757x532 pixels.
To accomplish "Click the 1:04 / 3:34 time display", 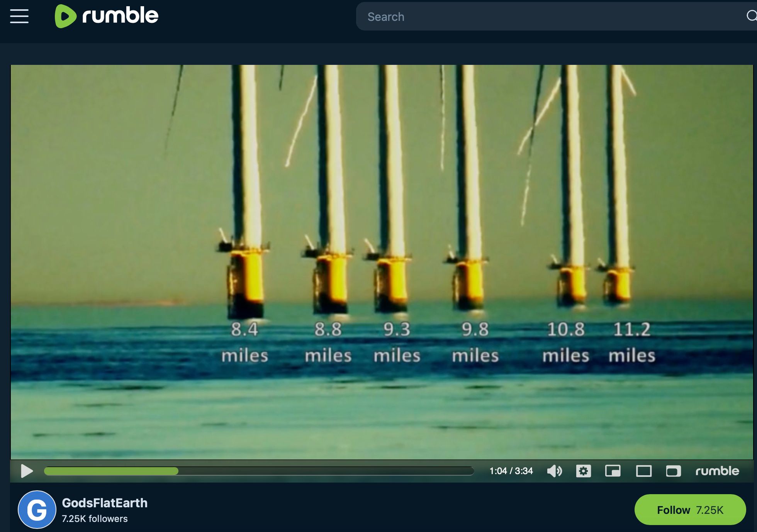I will (511, 471).
